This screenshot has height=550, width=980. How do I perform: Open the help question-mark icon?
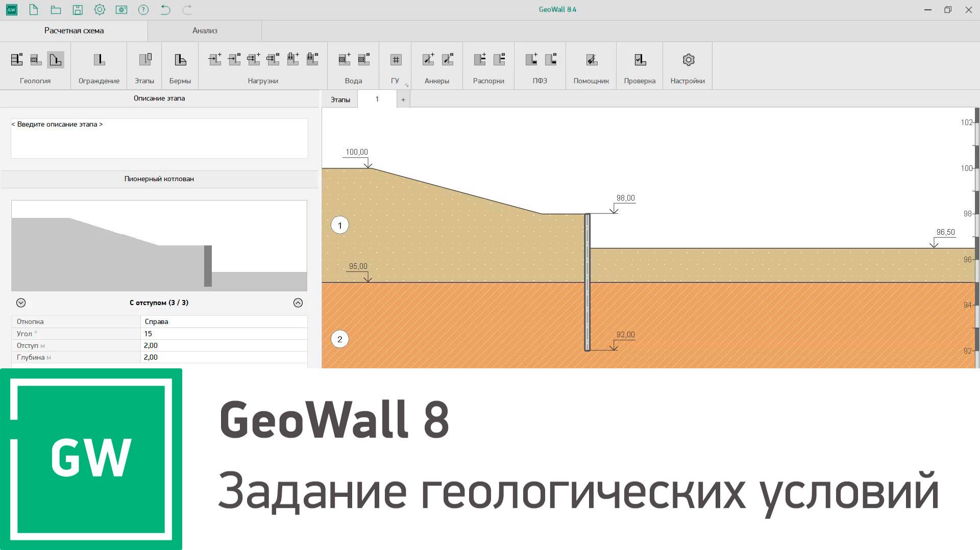pyautogui.click(x=143, y=10)
